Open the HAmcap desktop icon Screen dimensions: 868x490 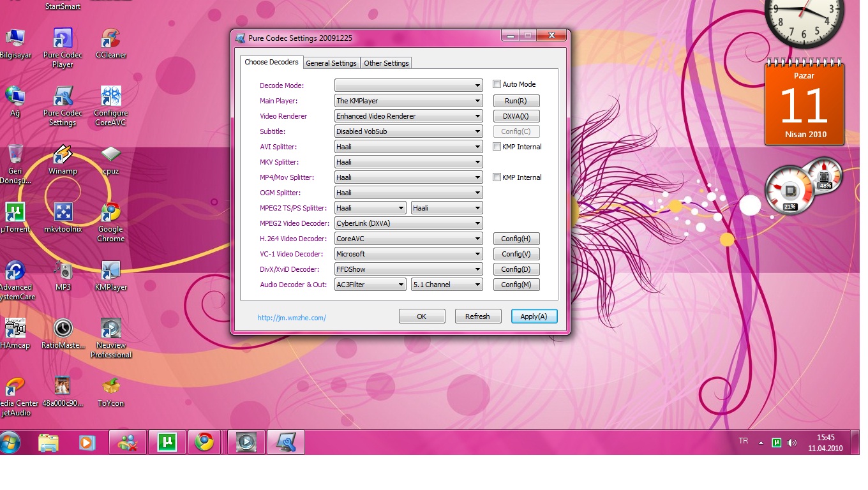pyautogui.click(x=15, y=334)
